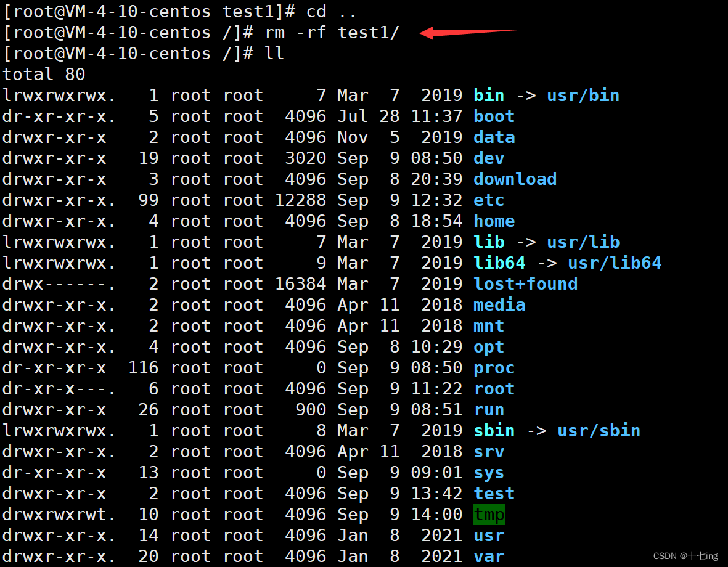This screenshot has height=567, width=728.
Task: Select the 'dev' directory name
Action: click(488, 158)
